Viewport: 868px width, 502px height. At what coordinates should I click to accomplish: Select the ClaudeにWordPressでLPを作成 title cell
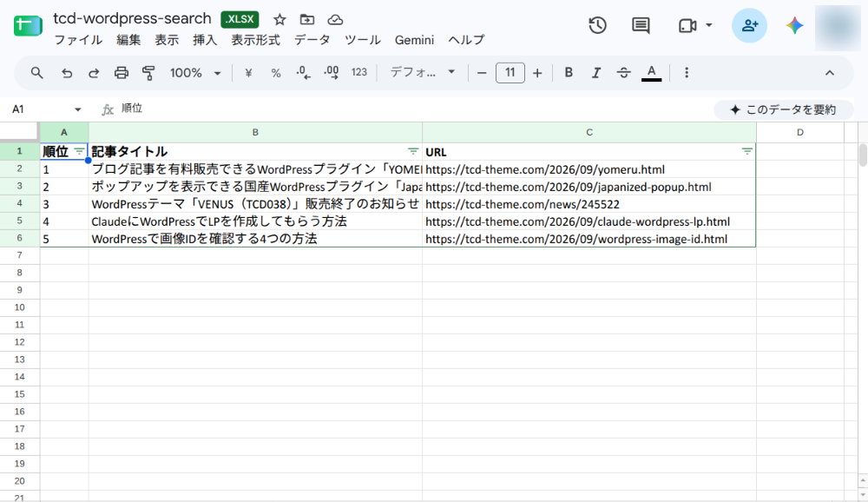(255, 221)
